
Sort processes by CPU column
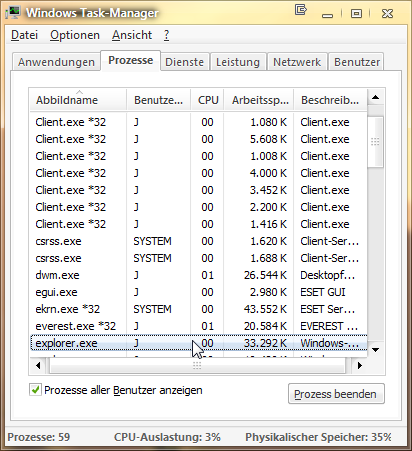208,100
